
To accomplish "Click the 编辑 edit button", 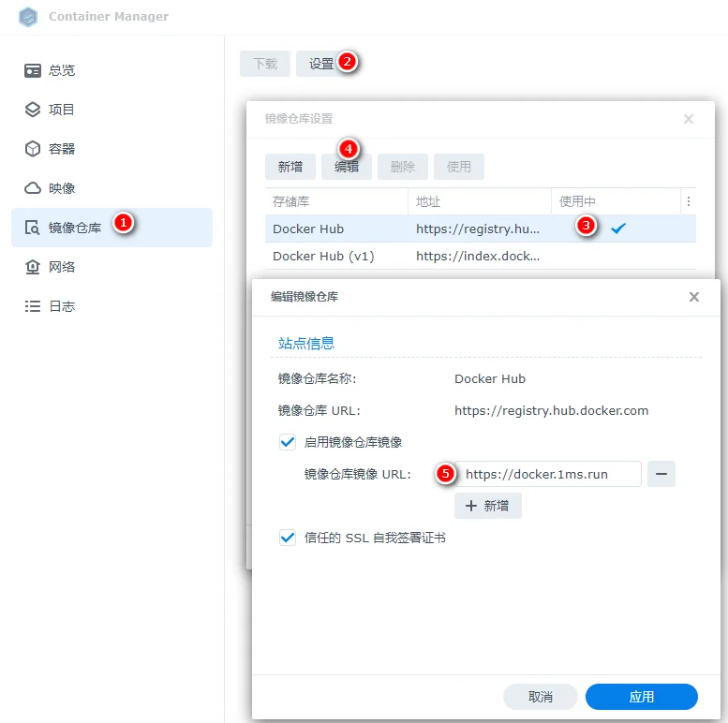I will click(347, 167).
